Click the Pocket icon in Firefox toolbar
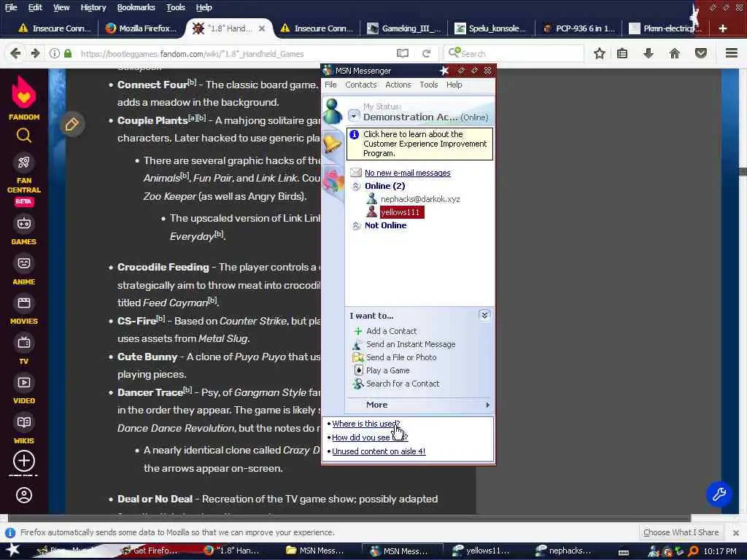 [x=700, y=53]
